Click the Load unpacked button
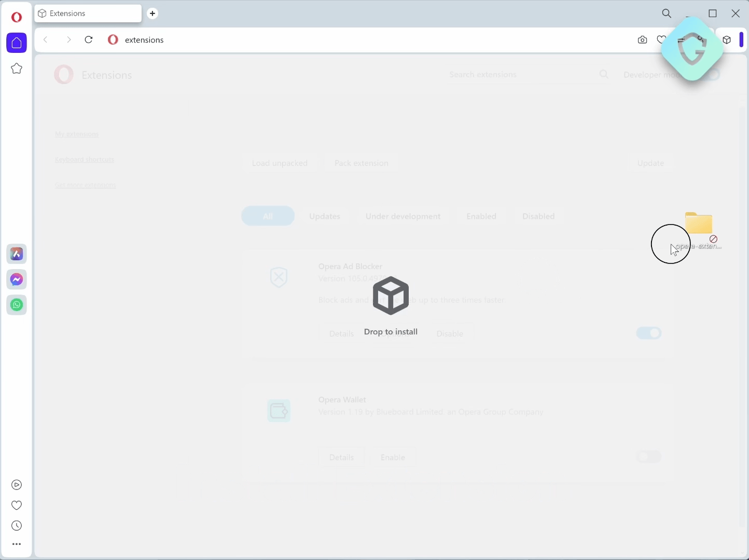The image size is (749, 560). (280, 163)
